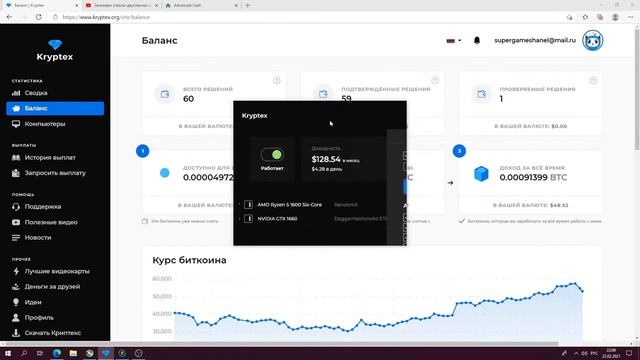Select the Баланс sidebar item
Image resolution: width=640 pixels, height=360 pixels.
(55, 109)
